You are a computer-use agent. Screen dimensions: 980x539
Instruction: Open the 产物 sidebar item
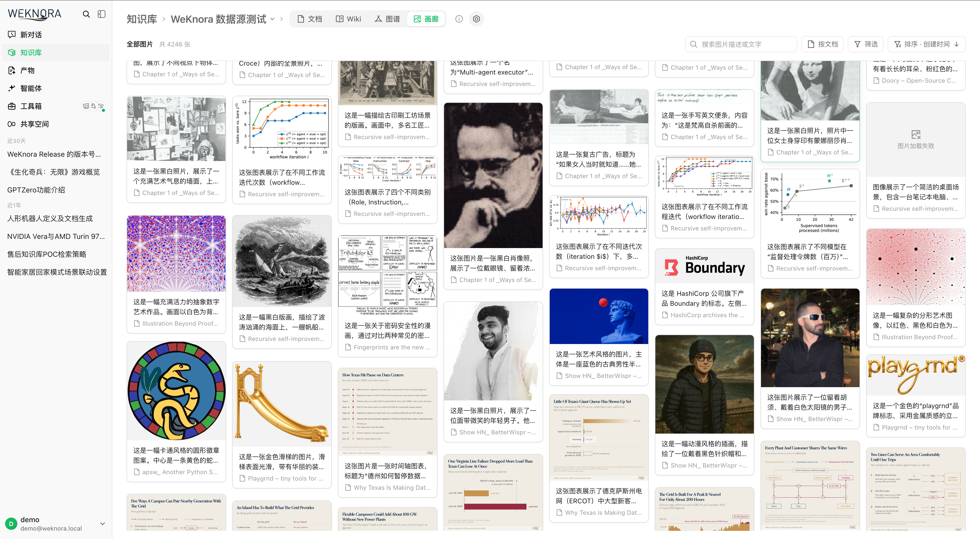pyautogui.click(x=56, y=70)
